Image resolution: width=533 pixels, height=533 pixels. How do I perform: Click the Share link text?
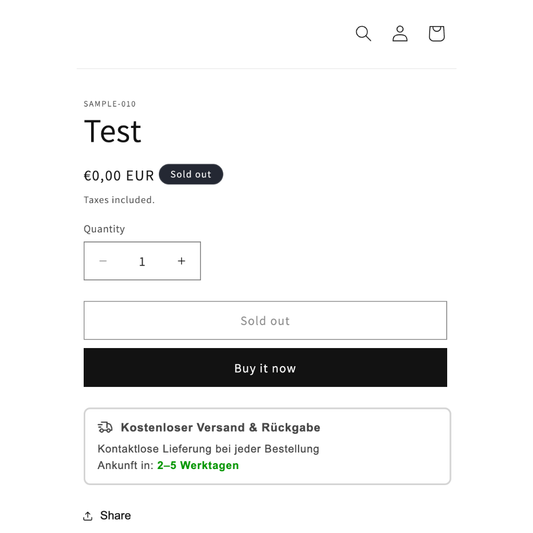point(115,516)
